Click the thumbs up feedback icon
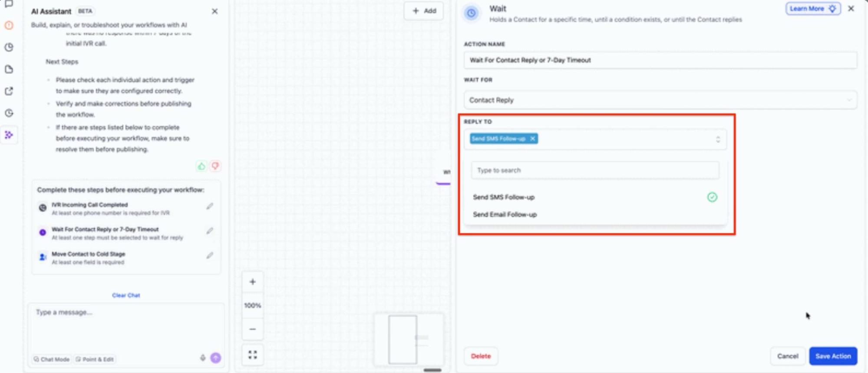This screenshot has width=868, height=373. tap(201, 166)
